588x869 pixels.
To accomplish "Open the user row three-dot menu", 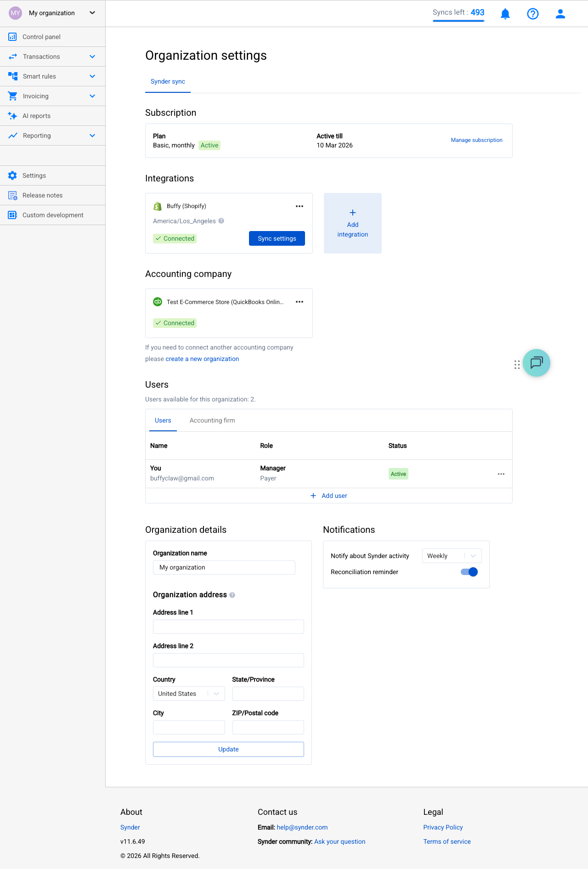I will [x=501, y=474].
